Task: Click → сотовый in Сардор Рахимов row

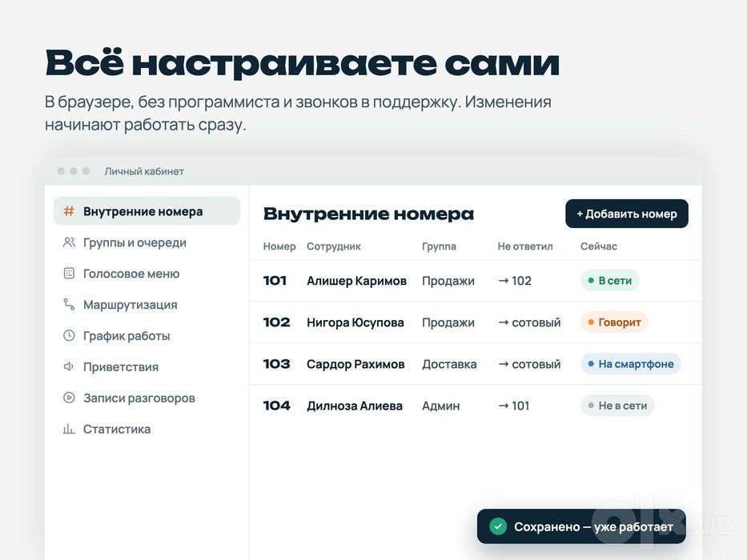Action: [529, 364]
